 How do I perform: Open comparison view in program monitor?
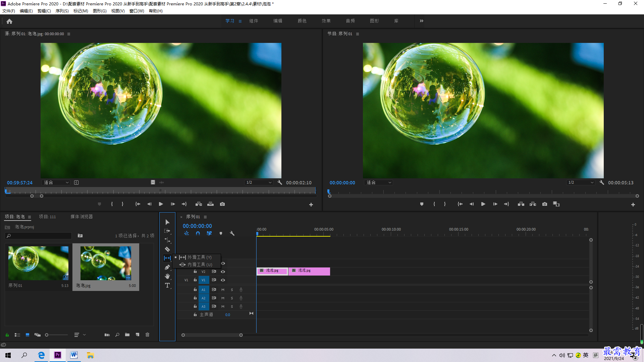[x=556, y=204]
